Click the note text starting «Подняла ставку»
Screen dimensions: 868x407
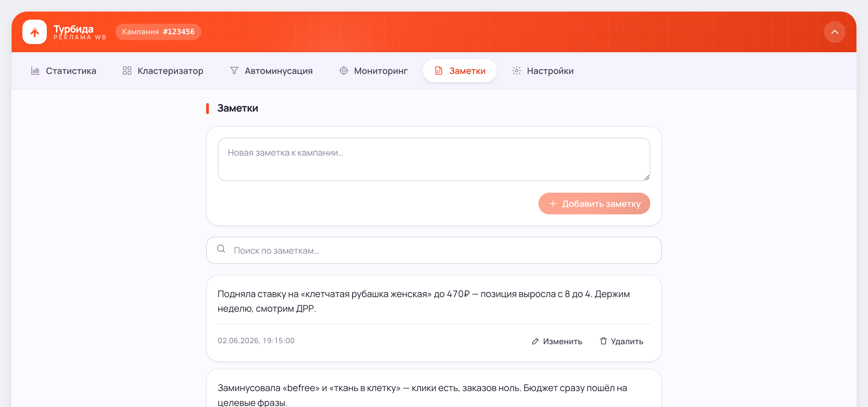tap(424, 301)
